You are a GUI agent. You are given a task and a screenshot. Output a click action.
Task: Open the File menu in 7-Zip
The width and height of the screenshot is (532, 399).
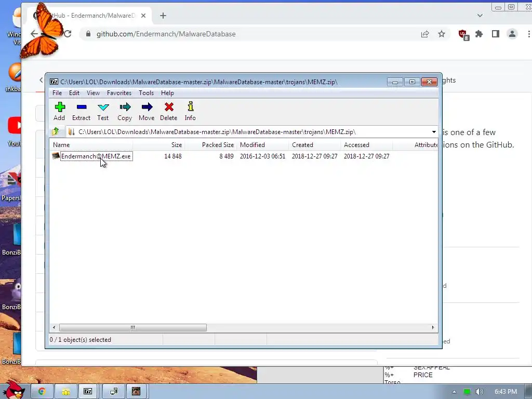pos(57,92)
